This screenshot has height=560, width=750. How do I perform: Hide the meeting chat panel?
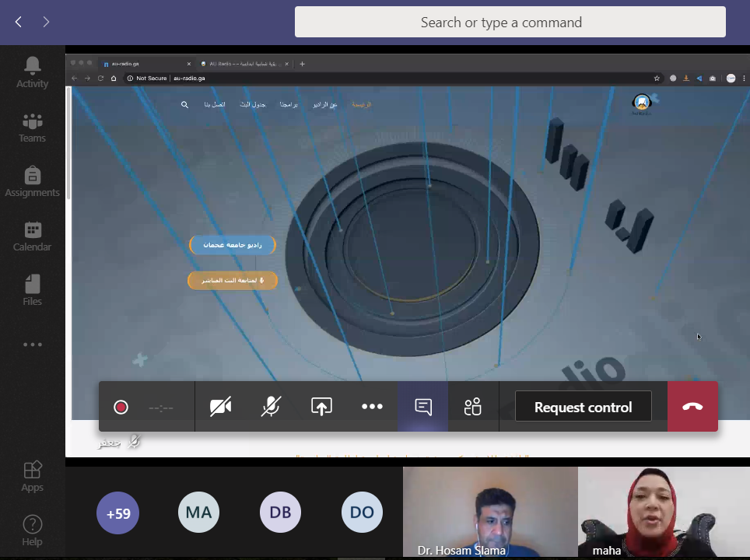click(423, 407)
